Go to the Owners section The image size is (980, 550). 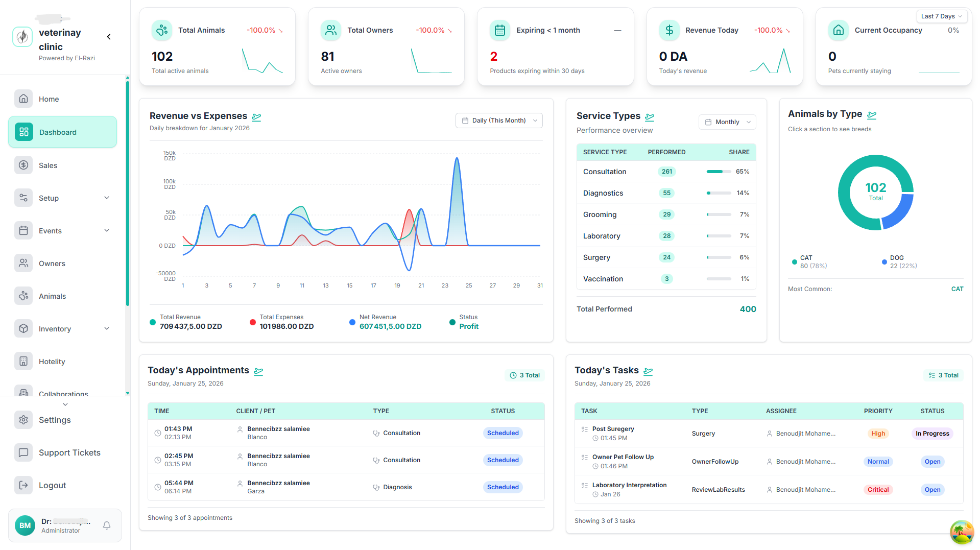point(62,264)
